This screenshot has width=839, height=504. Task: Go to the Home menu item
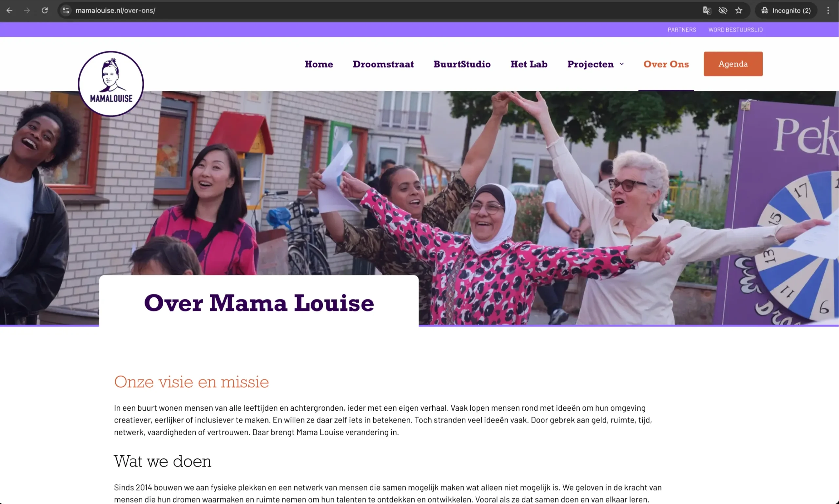[319, 64]
